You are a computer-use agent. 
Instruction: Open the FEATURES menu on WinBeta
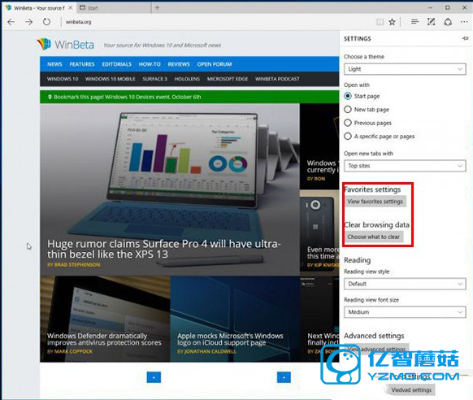click(82, 64)
